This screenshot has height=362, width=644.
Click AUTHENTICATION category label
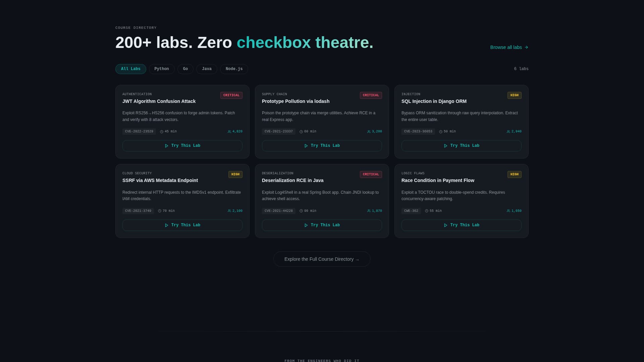click(x=137, y=94)
